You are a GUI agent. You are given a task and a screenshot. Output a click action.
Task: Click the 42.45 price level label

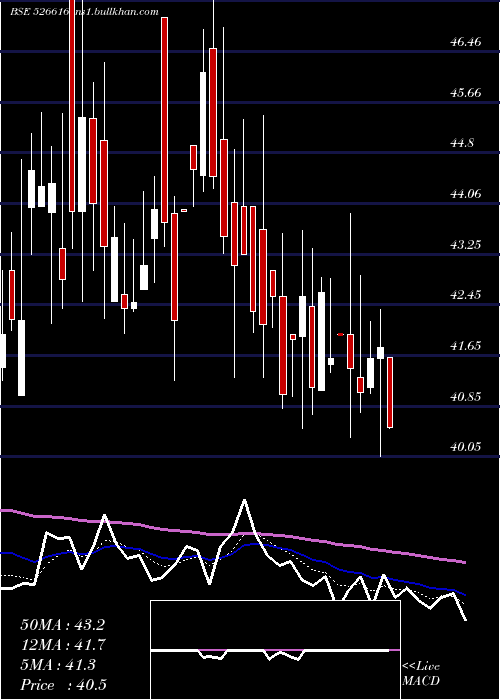(x=466, y=295)
